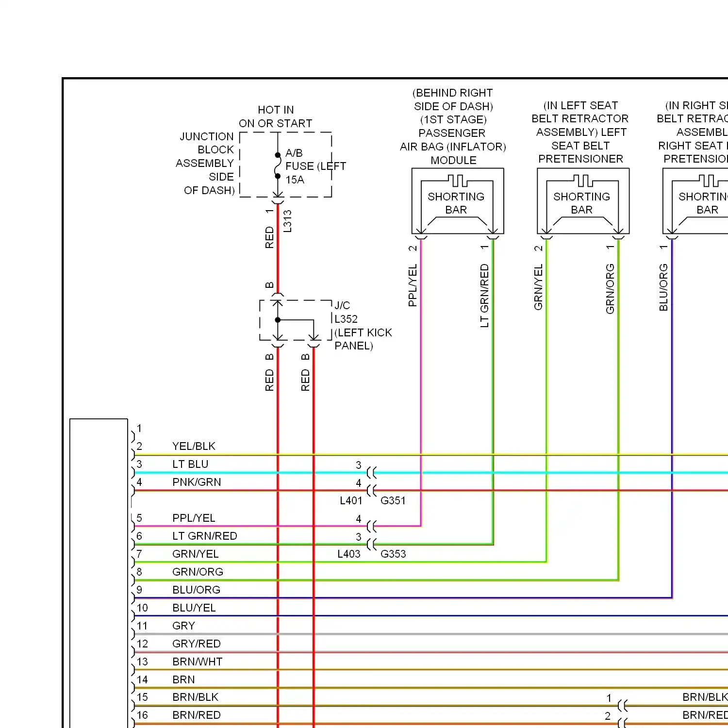Select the LT BLU label at pin 3
Viewport: 728px width, 728px height.
[190, 464]
